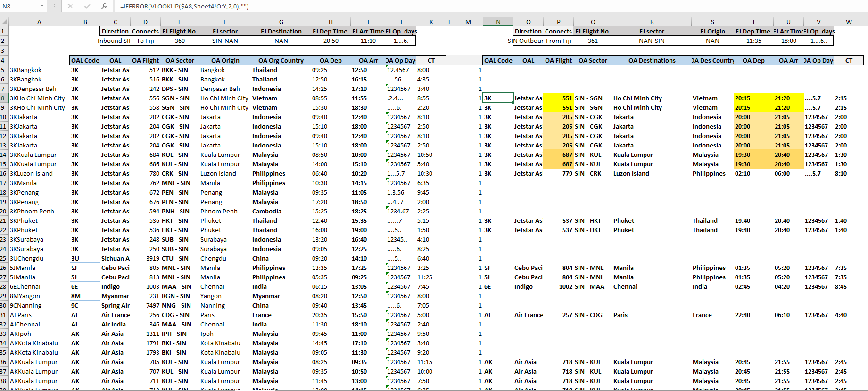Click the 'NAN-SIN' sector cell
Viewport: 868px width, 391px height.
point(652,41)
